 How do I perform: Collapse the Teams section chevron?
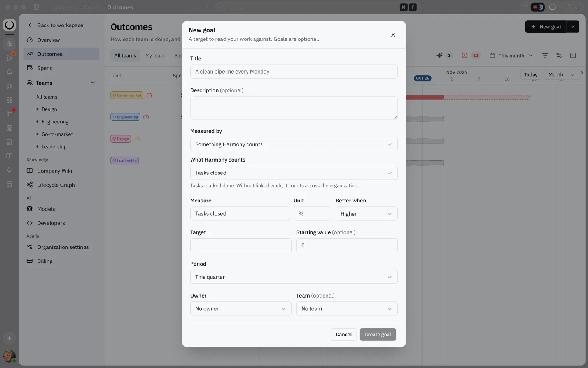[x=93, y=83]
